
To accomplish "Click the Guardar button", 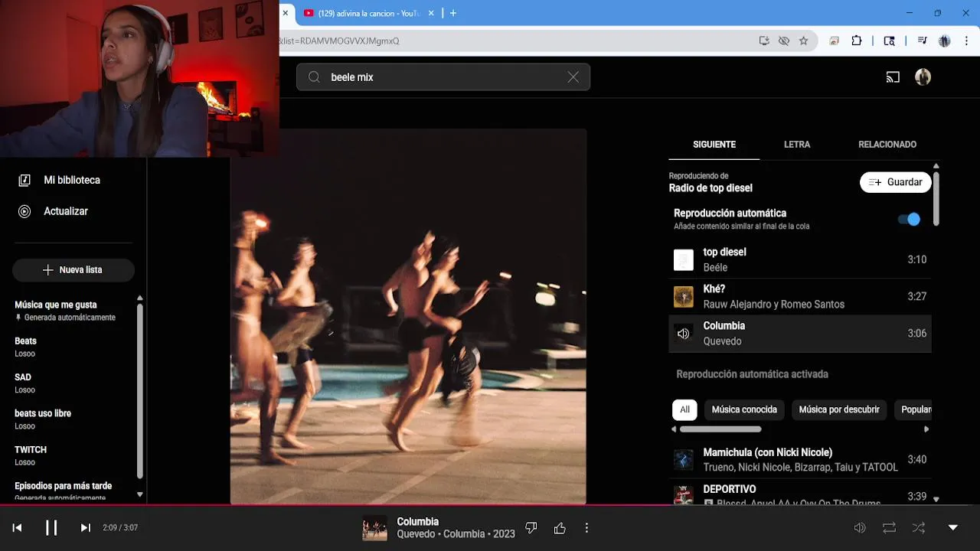I will 896,182.
